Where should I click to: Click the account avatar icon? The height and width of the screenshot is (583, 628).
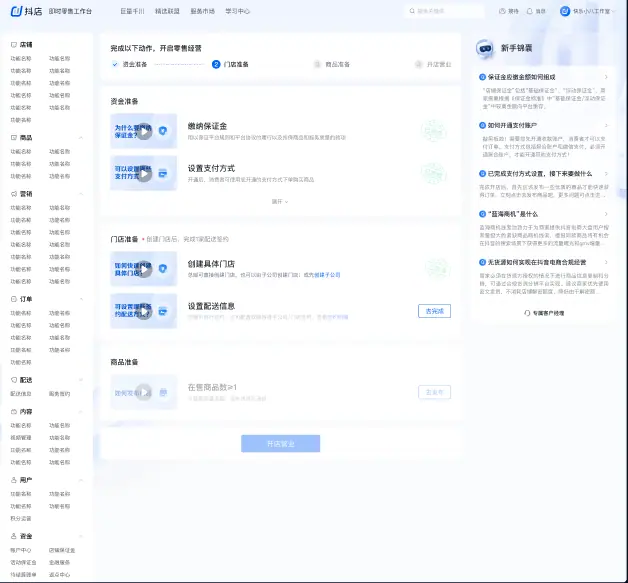(565, 11)
